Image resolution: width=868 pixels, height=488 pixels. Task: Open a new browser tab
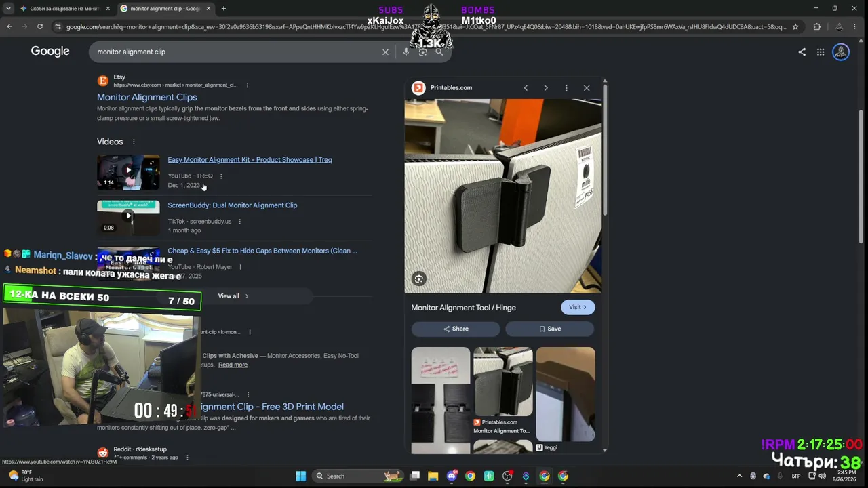tap(224, 9)
